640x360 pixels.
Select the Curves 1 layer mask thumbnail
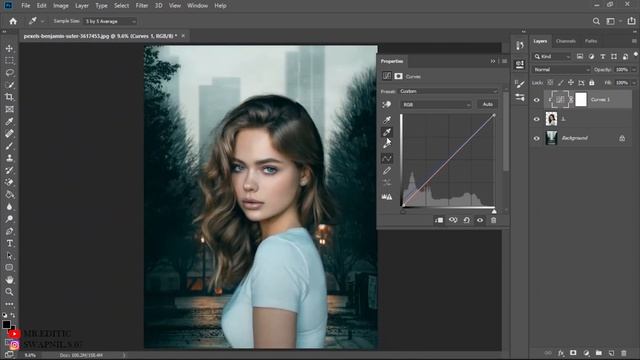point(581,100)
